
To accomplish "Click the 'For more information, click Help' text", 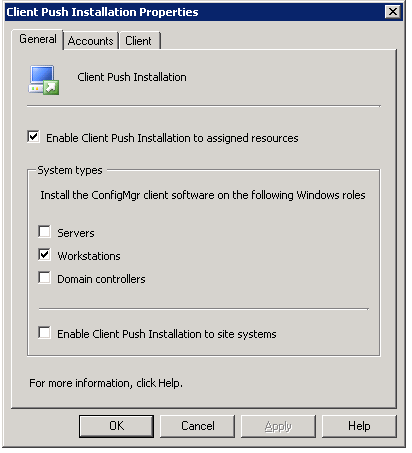I will [x=106, y=383].
